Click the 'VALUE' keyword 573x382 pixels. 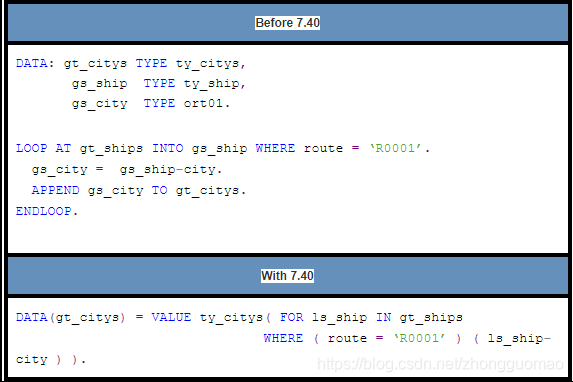click(171, 317)
